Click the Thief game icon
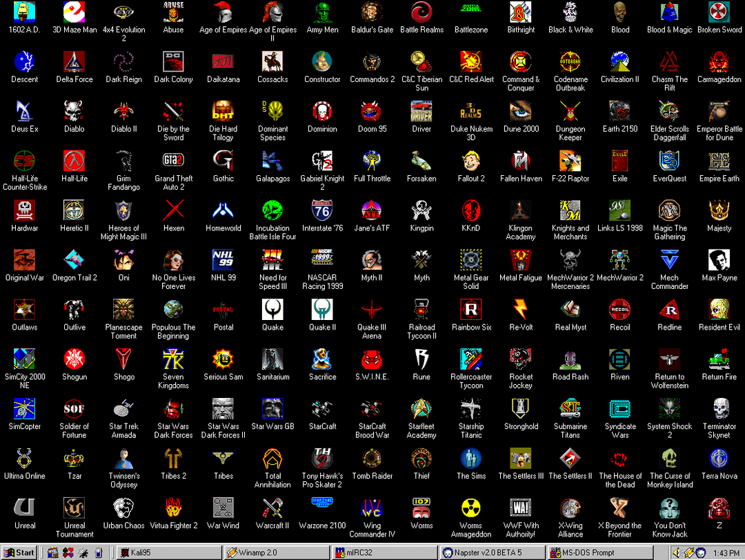 click(421, 458)
